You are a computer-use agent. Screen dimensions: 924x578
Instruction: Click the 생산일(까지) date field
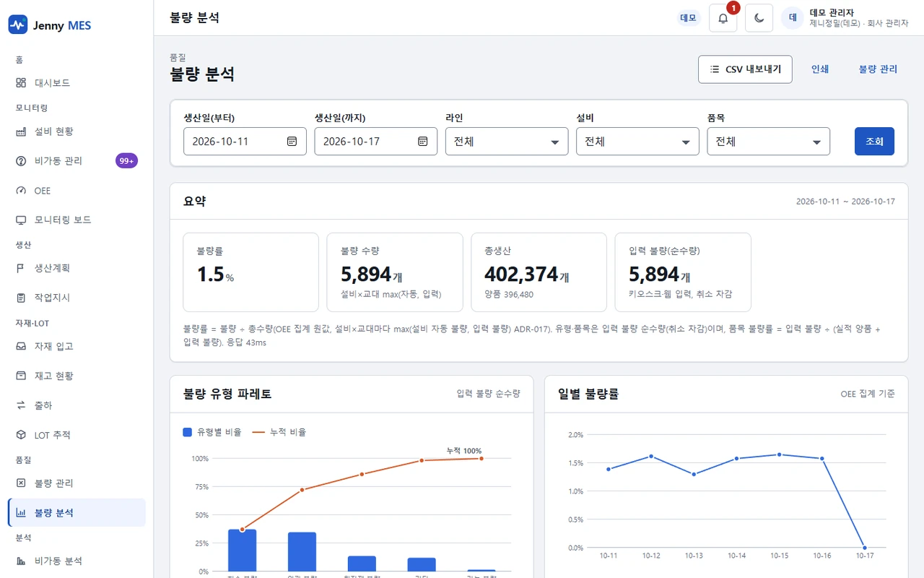(376, 142)
